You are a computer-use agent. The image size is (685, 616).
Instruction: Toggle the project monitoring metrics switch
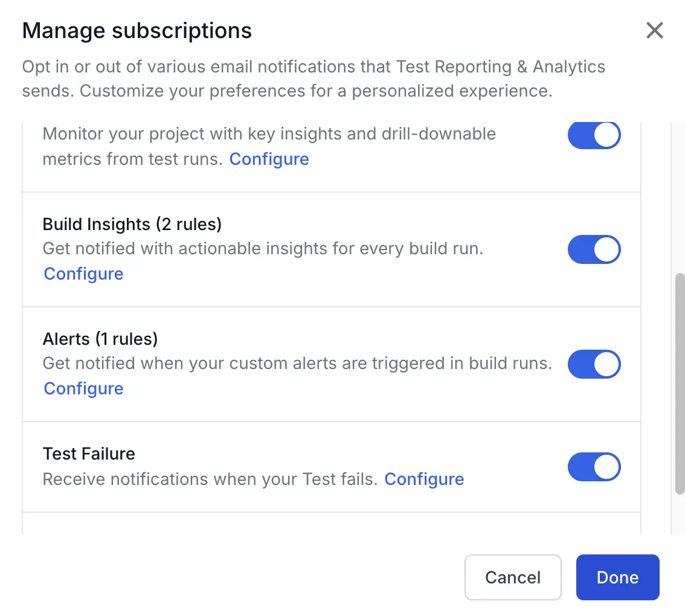[x=594, y=135]
